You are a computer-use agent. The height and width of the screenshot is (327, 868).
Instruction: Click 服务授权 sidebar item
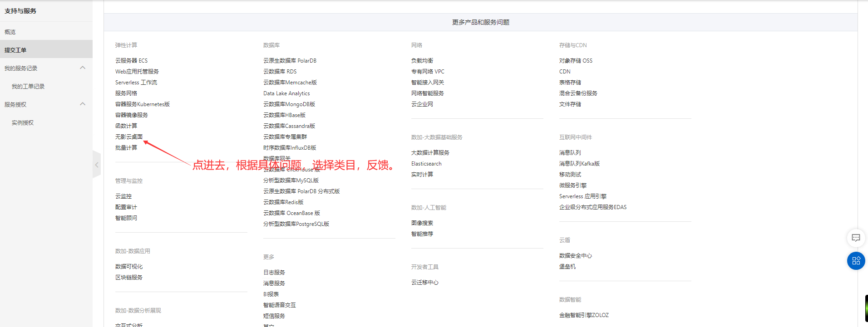pyautogui.click(x=15, y=104)
